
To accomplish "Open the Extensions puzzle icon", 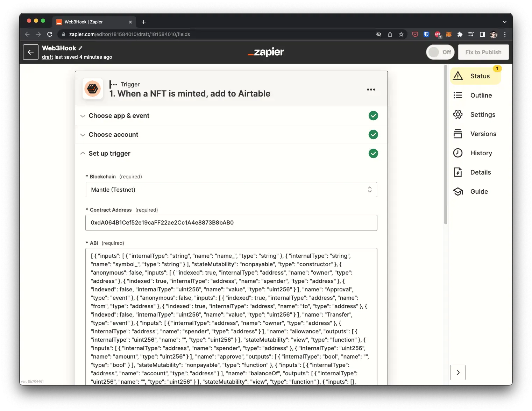I will click(x=460, y=34).
